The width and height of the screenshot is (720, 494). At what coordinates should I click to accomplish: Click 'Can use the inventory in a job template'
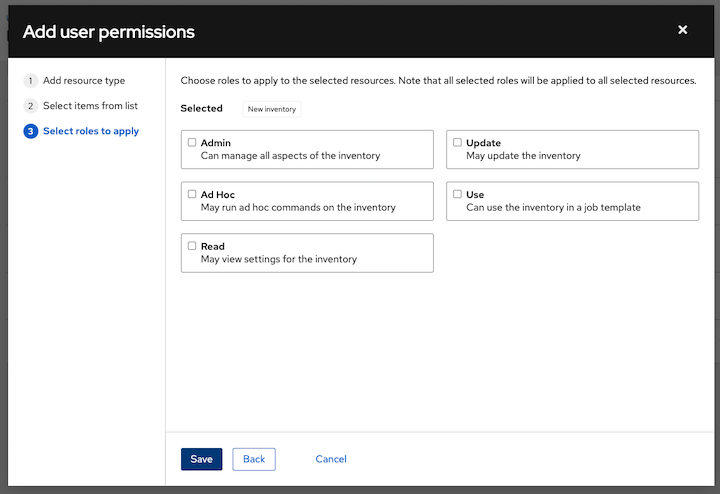click(553, 208)
